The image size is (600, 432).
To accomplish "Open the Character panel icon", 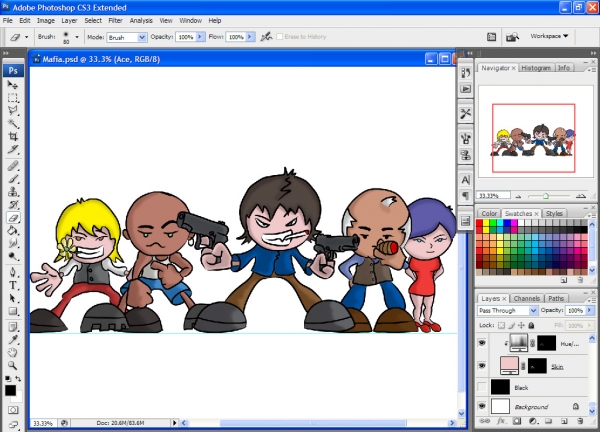I will click(466, 180).
